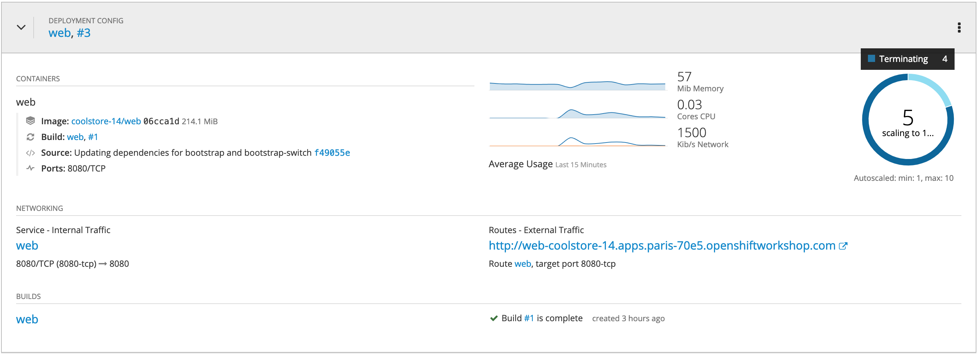Open the web build config link
980x357 pixels.
27,320
